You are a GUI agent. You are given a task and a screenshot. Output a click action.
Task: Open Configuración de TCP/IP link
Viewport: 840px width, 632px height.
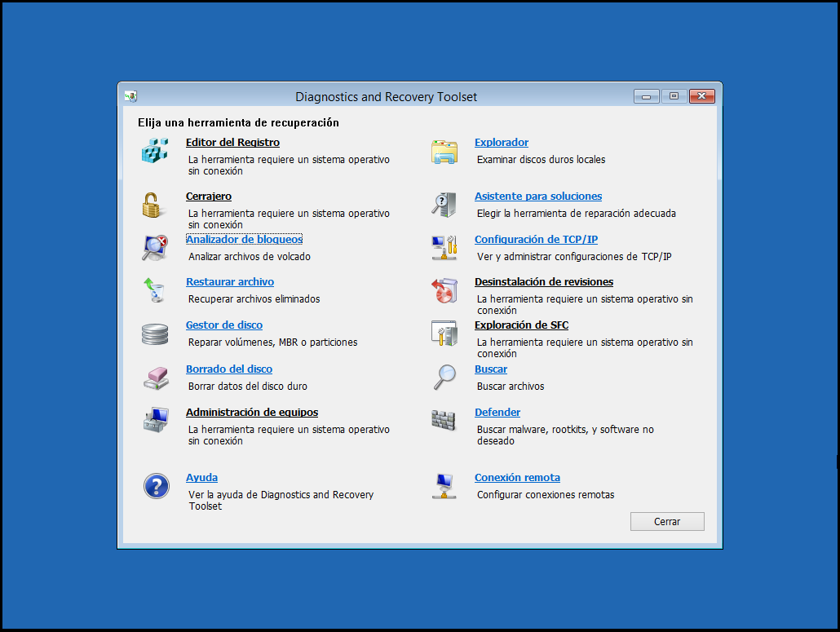tap(537, 240)
